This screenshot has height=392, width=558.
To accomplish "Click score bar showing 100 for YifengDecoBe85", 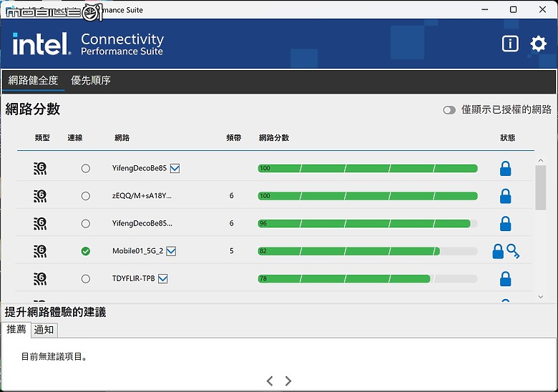I will 368,168.
